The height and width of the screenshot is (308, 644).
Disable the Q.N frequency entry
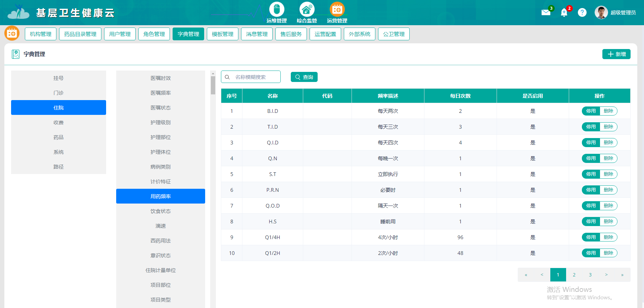tap(591, 158)
